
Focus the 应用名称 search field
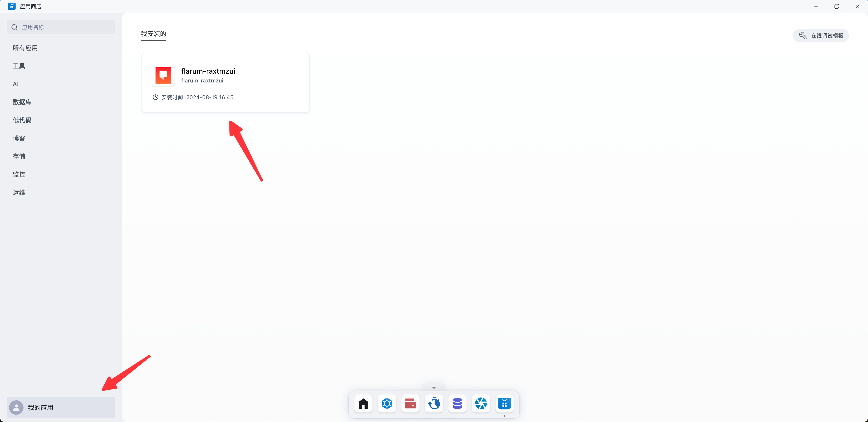tap(61, 27)
